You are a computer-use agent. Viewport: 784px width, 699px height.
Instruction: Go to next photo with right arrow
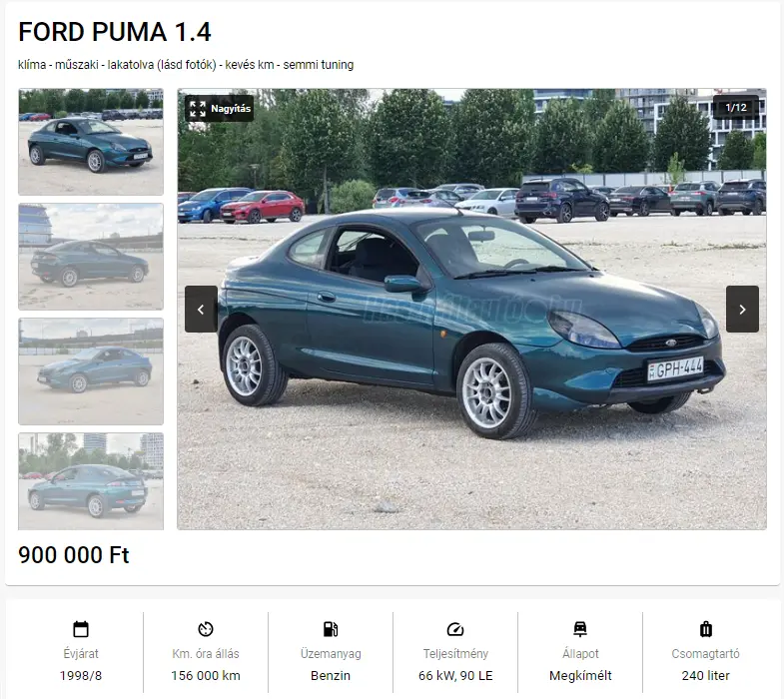pos(742,309)
